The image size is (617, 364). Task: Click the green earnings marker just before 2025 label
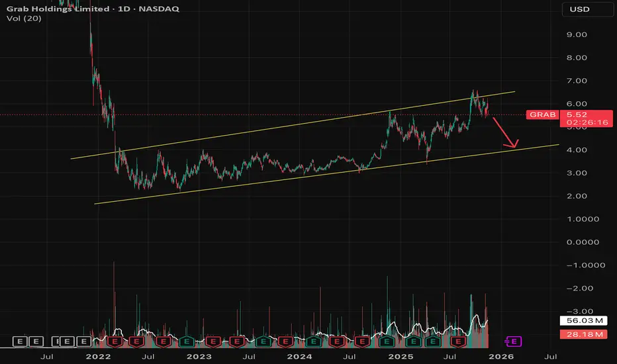click(x=387, y=341)
